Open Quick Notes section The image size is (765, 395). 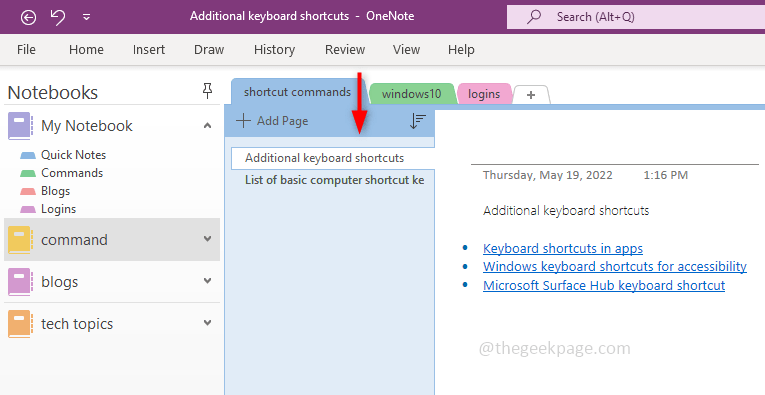[73, 155]
